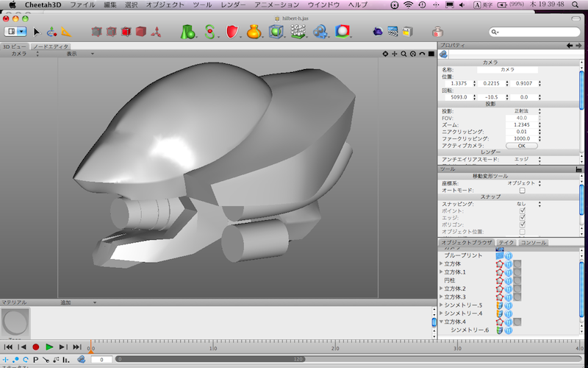Toggle the オートモード checkbox

pyautogui.click(x=523, y=190)
